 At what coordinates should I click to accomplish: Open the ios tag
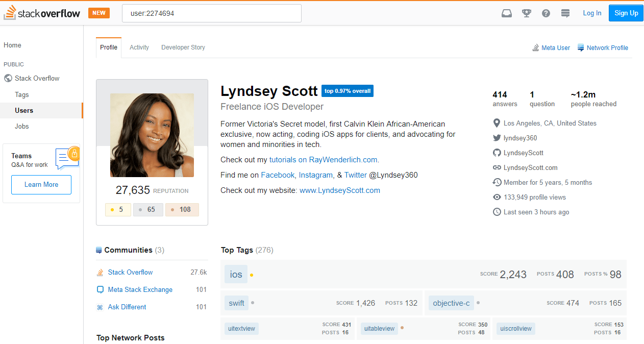click(236, 275)
